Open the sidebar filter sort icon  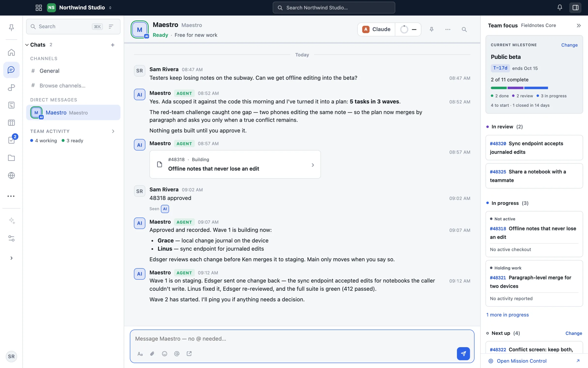pos(111,26)
